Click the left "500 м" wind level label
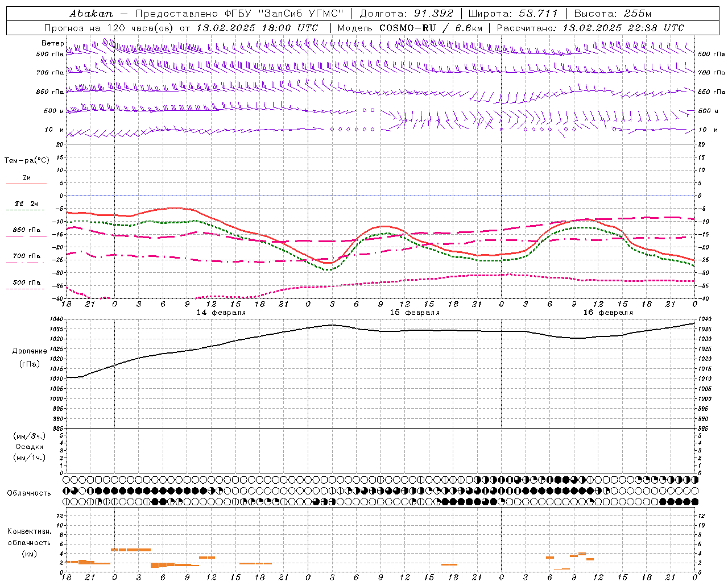The height and width of the screenshot is (582, 728). (54, 111)
